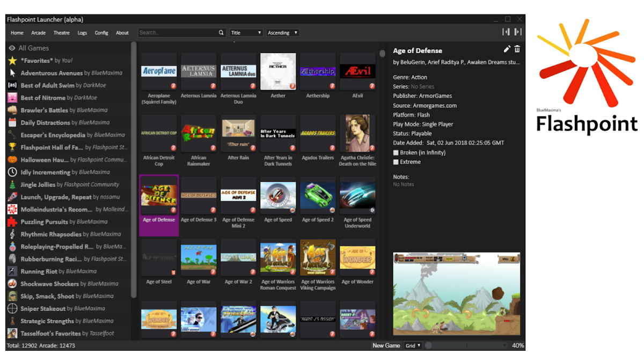Select the Aether game thumbnail

tap(278, 71)
